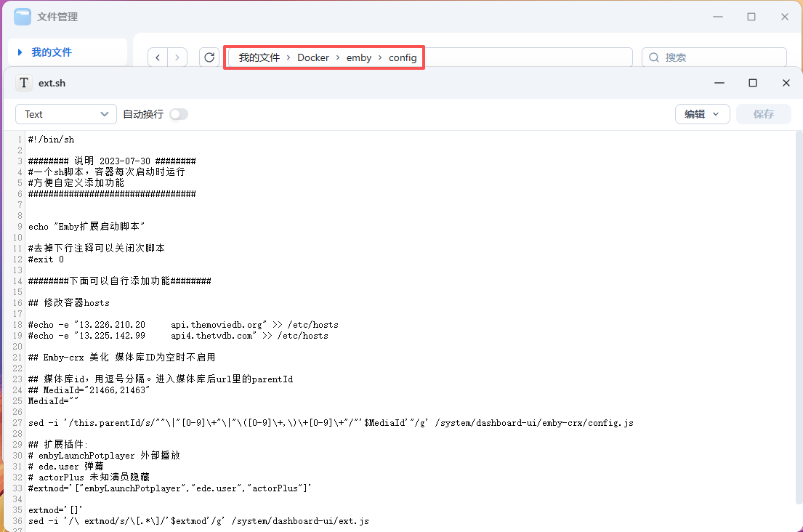Expand the 我的文件 sidebar arrow

pos(20,52)
